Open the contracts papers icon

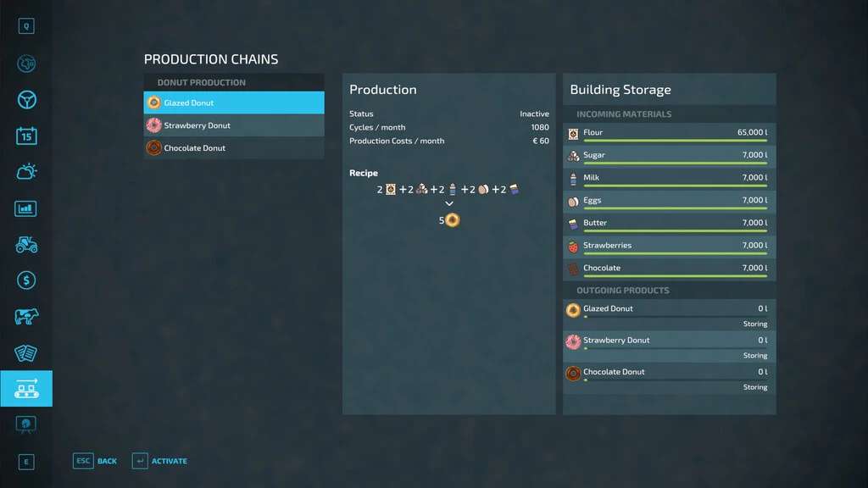pos(26,352)
